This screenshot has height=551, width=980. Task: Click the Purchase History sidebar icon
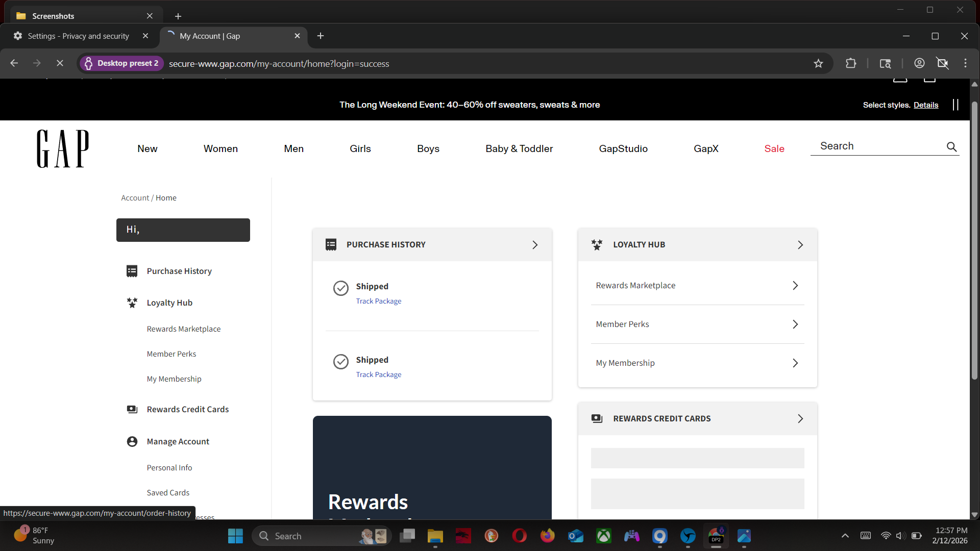click(x=132, y=271)
